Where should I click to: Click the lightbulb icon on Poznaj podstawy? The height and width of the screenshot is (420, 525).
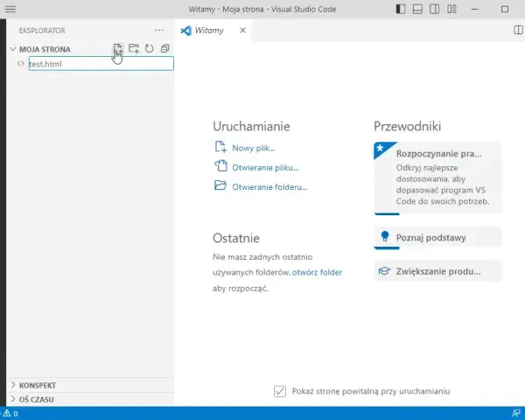385,236
